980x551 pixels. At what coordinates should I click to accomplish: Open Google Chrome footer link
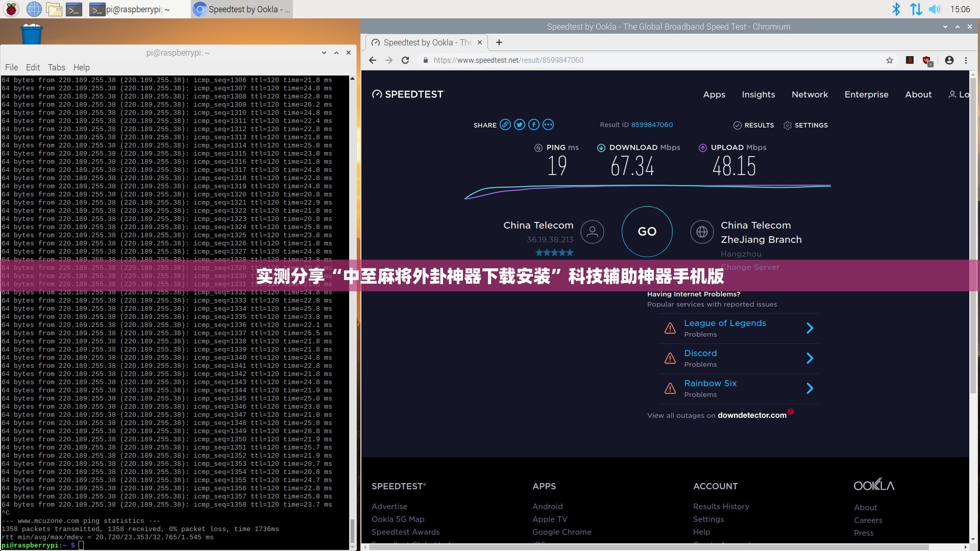point(562,532)
